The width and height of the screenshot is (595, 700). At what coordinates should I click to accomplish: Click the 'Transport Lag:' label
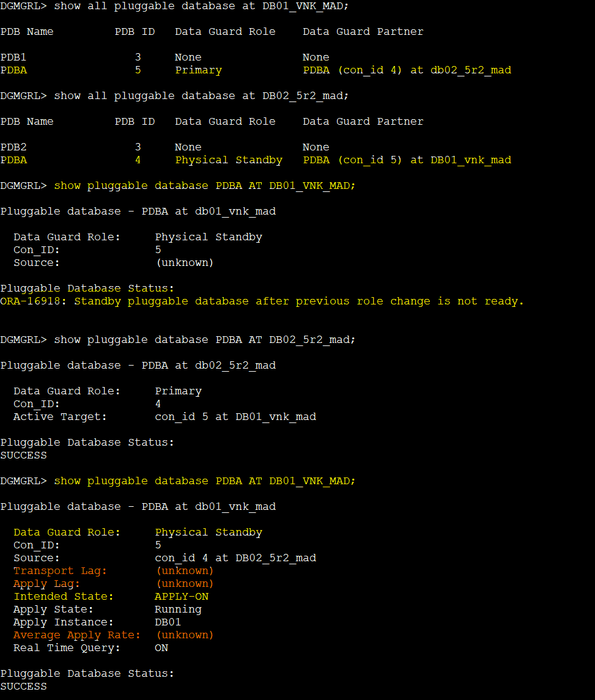(x=60, y=571)
